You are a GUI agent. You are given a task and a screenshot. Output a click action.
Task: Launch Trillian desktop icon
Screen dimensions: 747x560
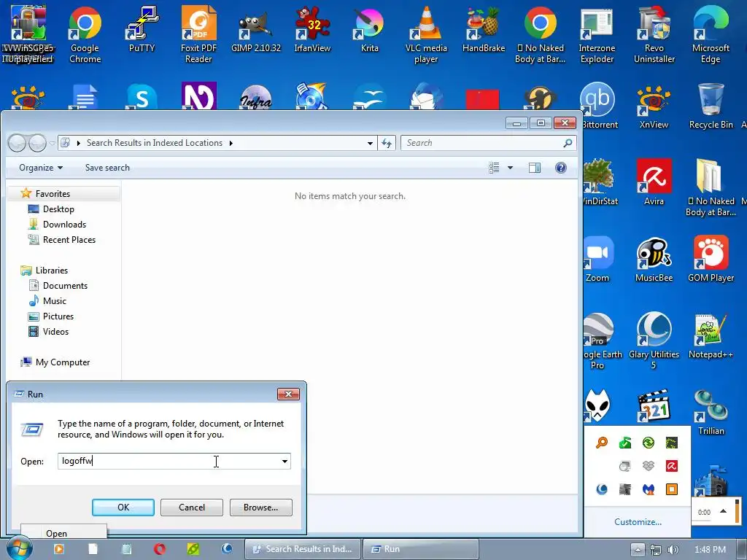[x=711, y=413]
